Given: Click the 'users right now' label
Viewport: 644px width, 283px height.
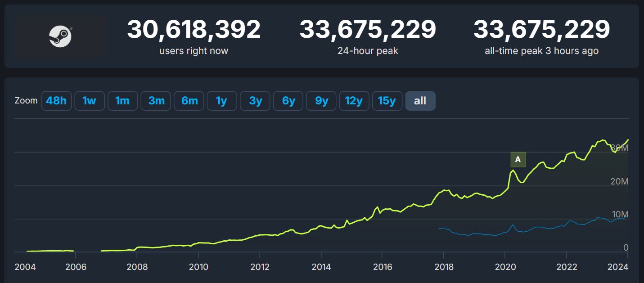Looking at the screenshot, I should tap(194, 51).
